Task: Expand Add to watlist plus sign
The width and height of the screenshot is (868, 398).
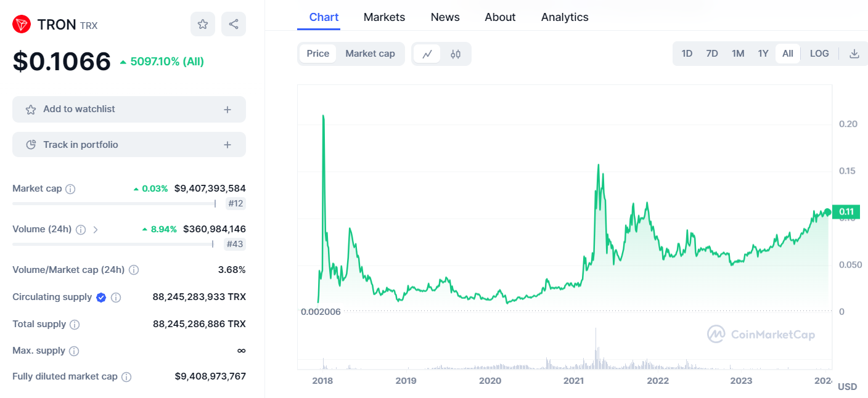Action: (227, 110)
